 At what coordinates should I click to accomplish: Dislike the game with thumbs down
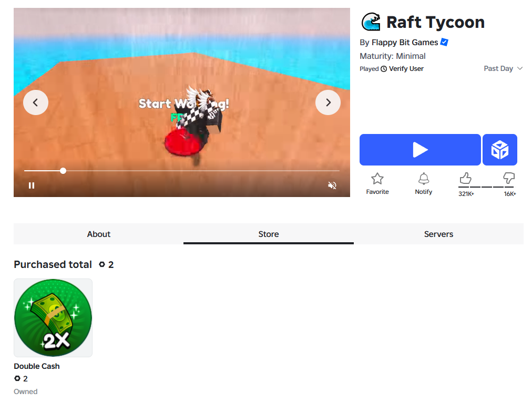[x=508, y=178]
